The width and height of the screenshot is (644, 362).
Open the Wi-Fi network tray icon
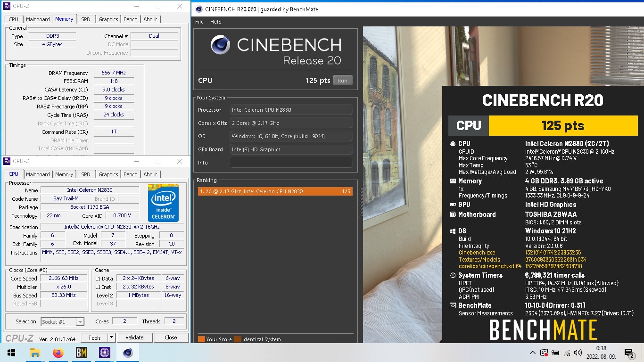point(567,353)
